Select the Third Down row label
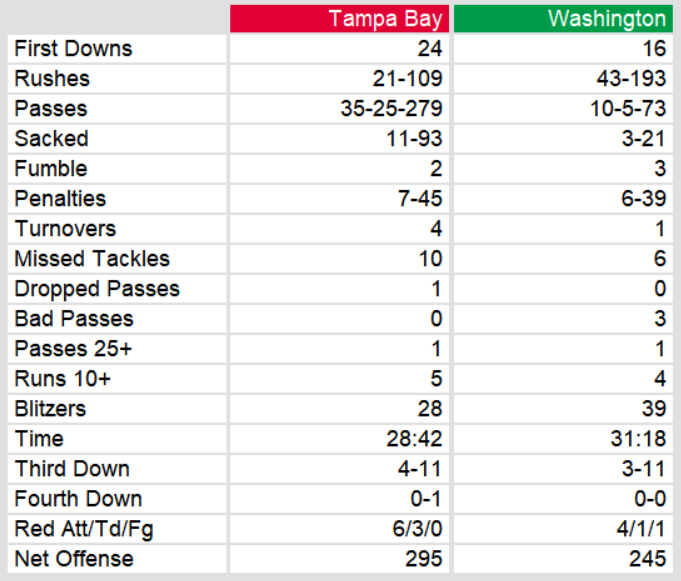 point(72,469)
